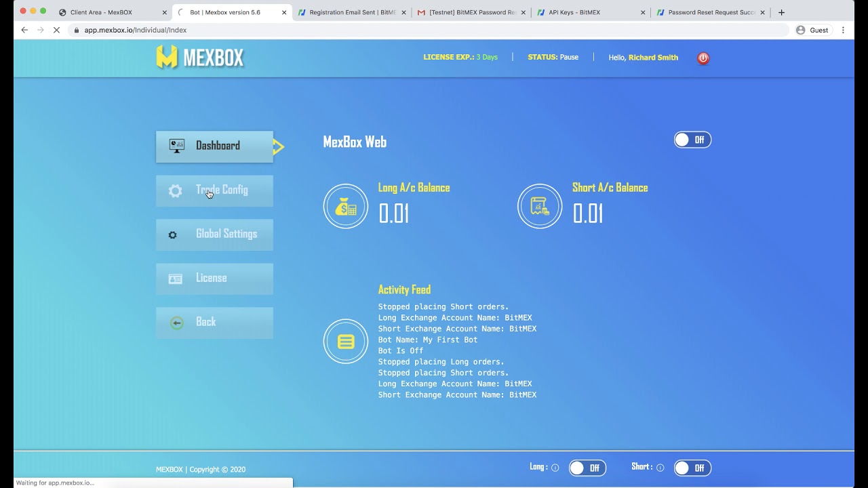Open the License menu item
Screen dimensions: 868x488
click(214, 279)
